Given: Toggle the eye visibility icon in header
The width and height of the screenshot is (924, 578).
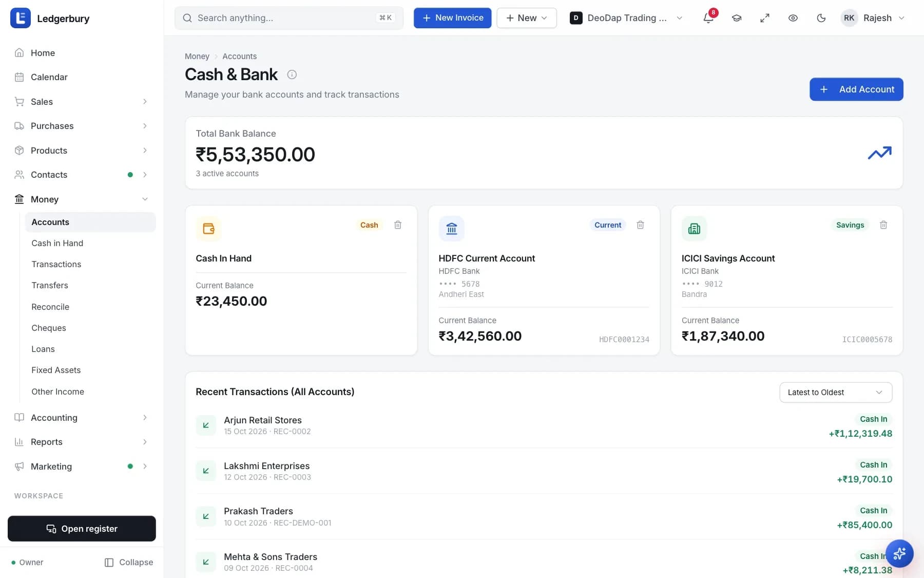Looking at the screenshot, I should [793, 18].
